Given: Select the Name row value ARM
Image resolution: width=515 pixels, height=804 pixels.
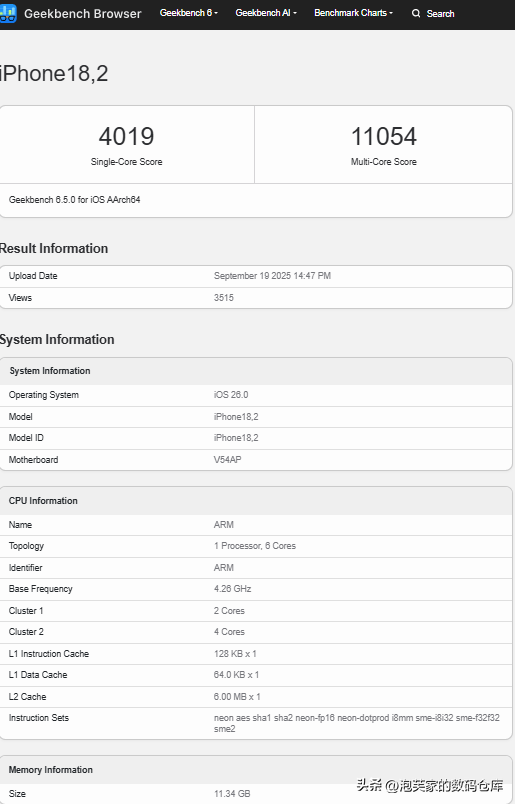Looking at the screenshot, I should coord(224,525).
